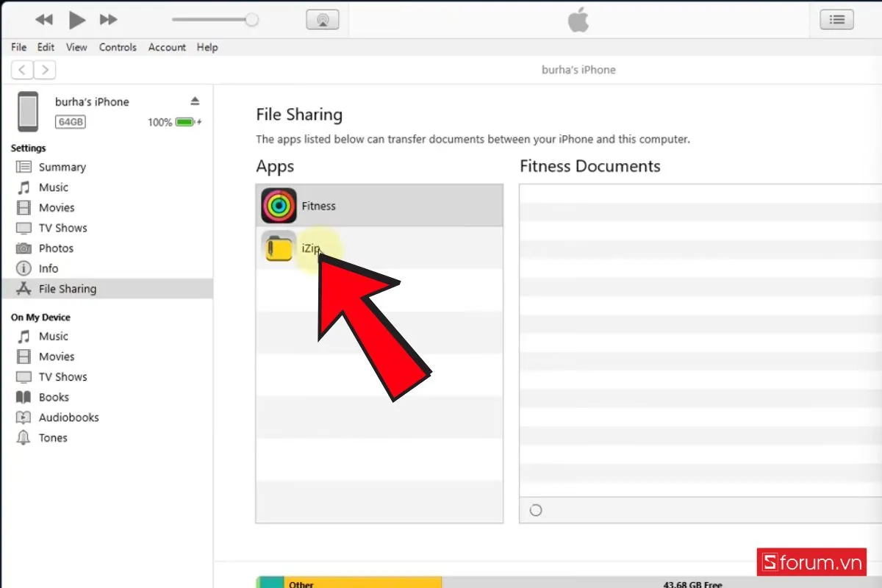Open the Controls menu

118,47
